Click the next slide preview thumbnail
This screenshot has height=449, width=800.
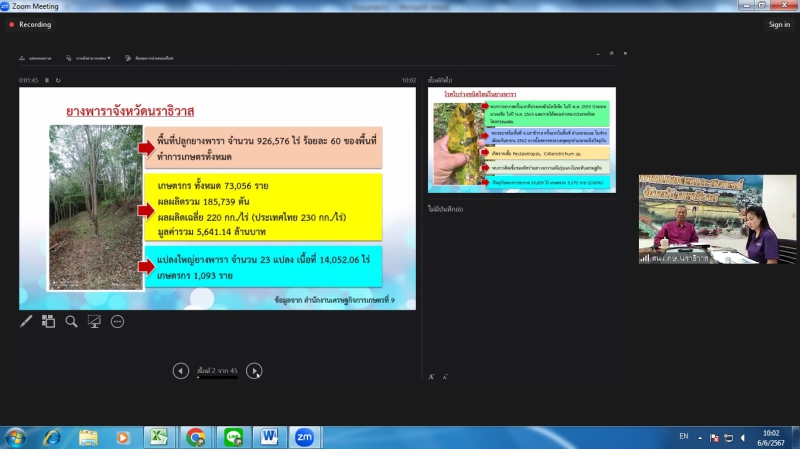[x=522, y=140]
